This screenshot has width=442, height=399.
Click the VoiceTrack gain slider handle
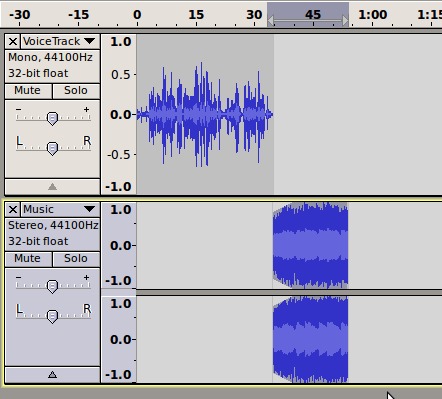coord(52,118)
